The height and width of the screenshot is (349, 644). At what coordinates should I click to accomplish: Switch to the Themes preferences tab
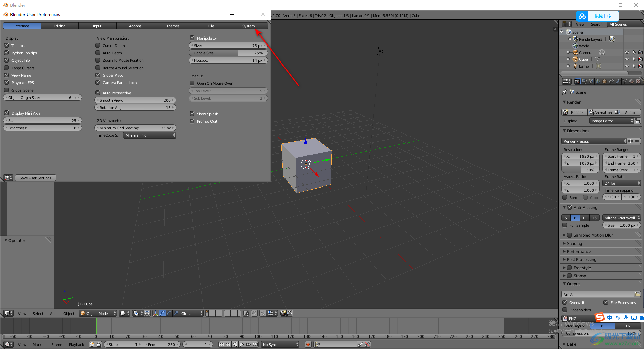tap(173, 26)
